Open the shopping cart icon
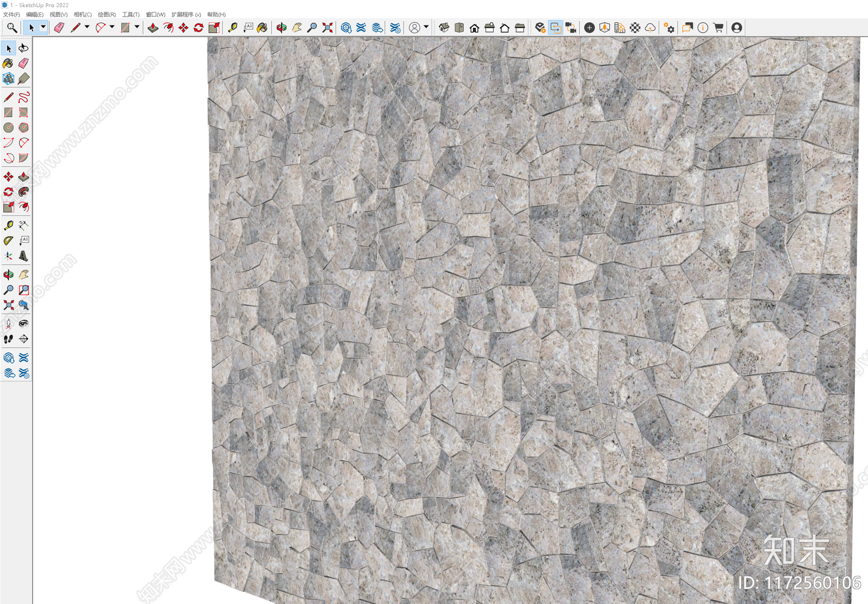Screen dimensions: 868x604 click(718, 28)
